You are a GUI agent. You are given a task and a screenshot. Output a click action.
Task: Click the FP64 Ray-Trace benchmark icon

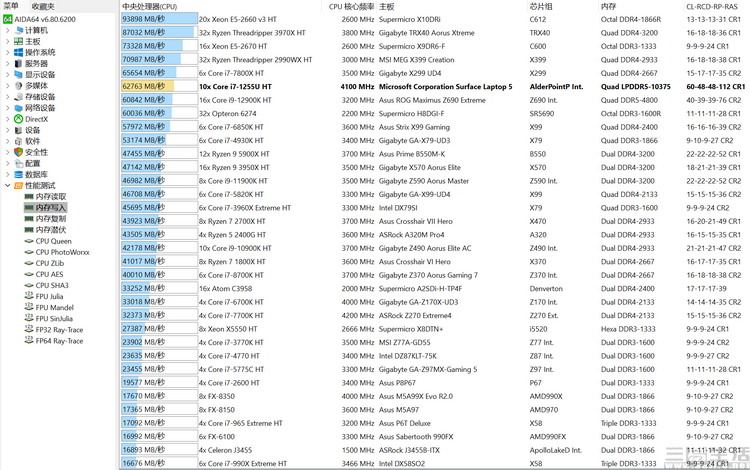(29, 340)
